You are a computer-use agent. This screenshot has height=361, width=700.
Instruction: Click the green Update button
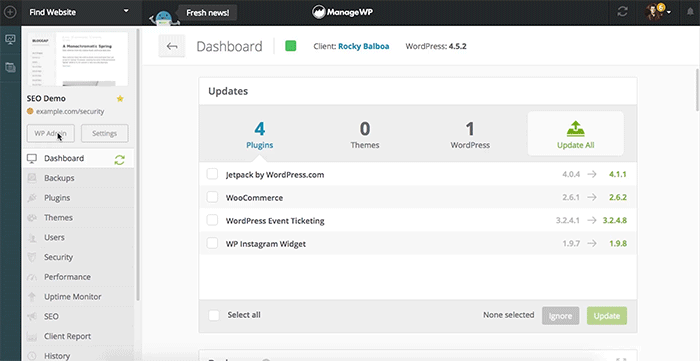[x=607, y=316]
